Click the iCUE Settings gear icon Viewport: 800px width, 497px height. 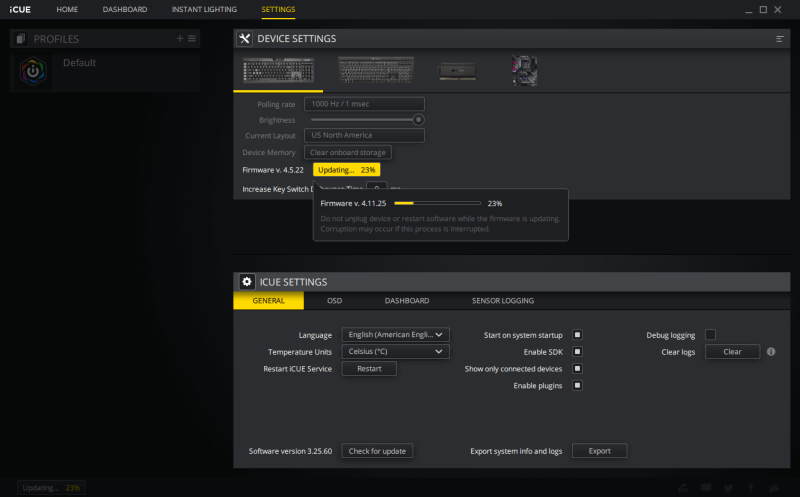coord(247,282)
